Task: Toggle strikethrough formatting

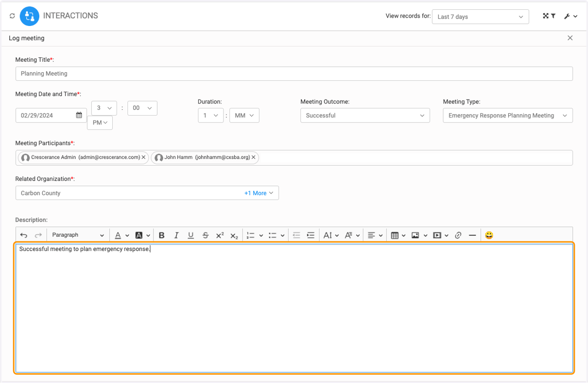Action: (205, 235)
